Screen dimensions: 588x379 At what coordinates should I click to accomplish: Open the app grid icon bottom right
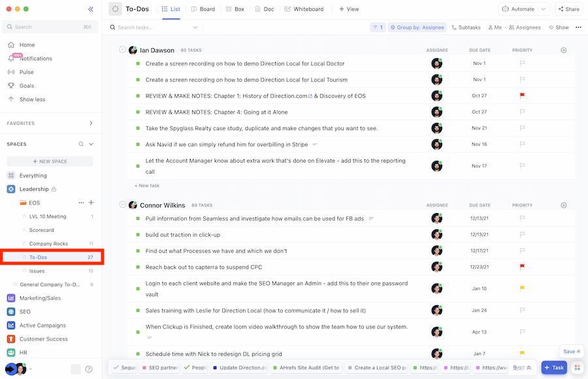click(x=576, y=367)
